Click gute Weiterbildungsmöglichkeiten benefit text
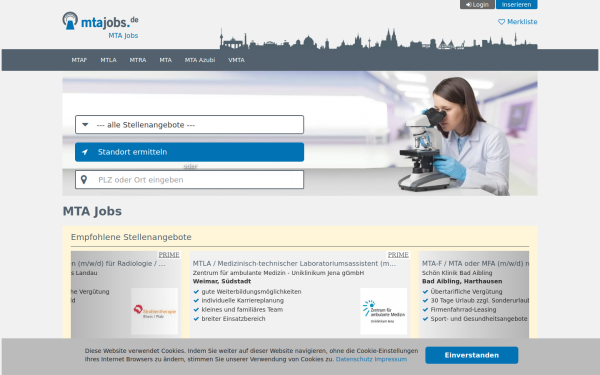Image resolution: width=600 pixels, height=375 pixels. click(x=251, y=292)
